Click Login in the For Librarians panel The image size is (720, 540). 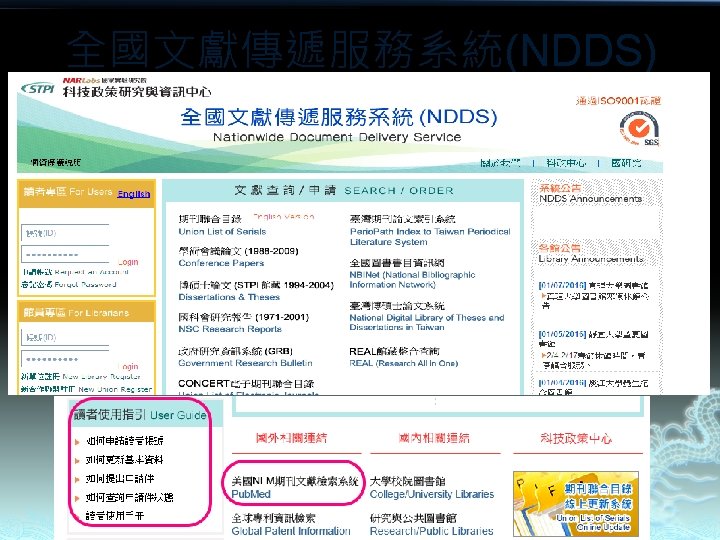point(128,366)
